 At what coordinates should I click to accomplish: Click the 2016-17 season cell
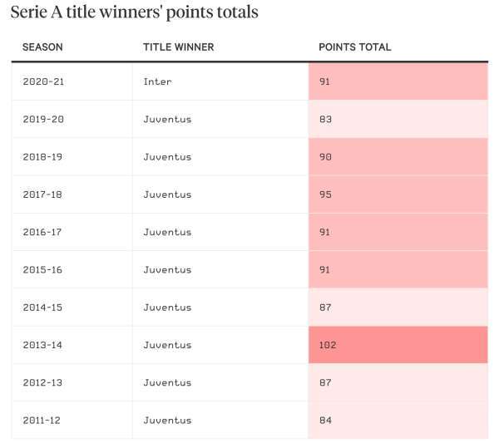pyautogui.click(x=72, y=232)
